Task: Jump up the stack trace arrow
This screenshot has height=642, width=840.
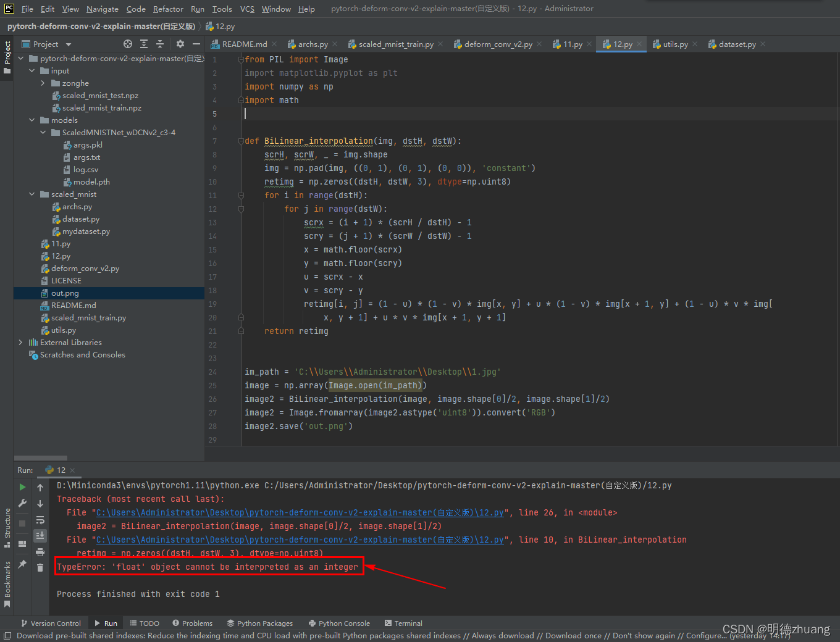Action: pyautogui.click(x=40, y=488)
